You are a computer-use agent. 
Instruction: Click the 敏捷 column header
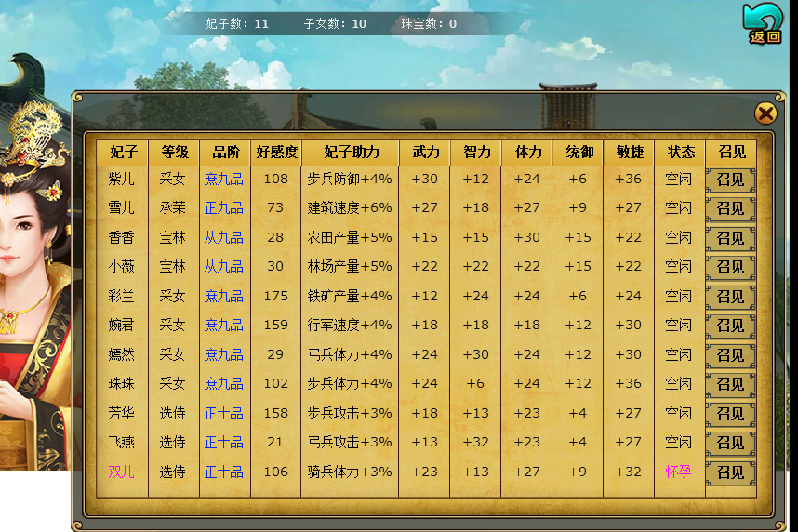click(x=629, y=152)
